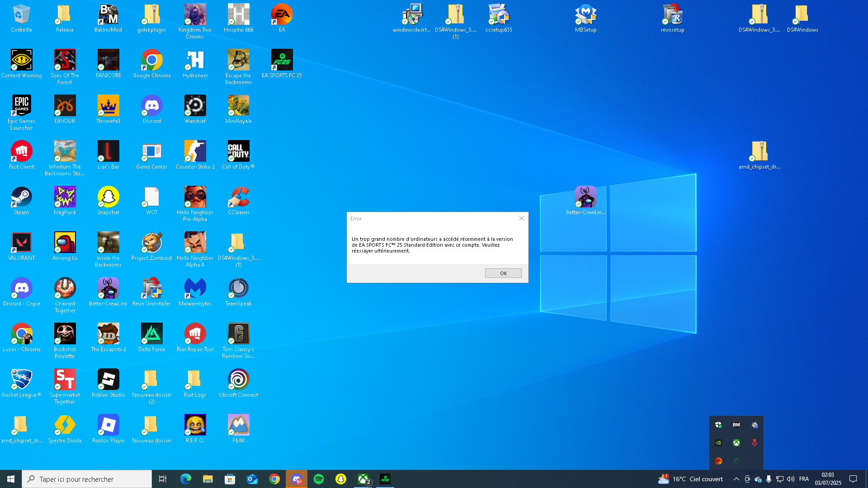This screenshot has width=868, height=488.
Task: Close the Error dialog with the X
Action: 522,218
